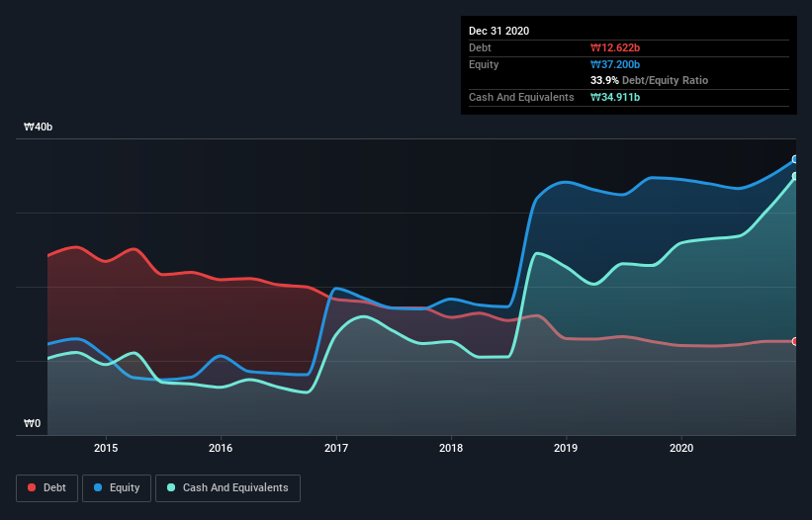Click the ₩34.911b cash value

click(x=615, y=97)
